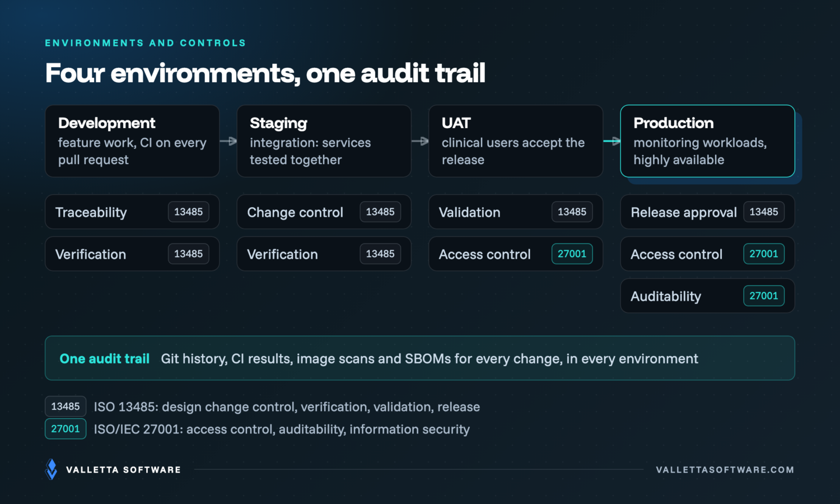Click the Auditability control label

(x=666, y=296)
